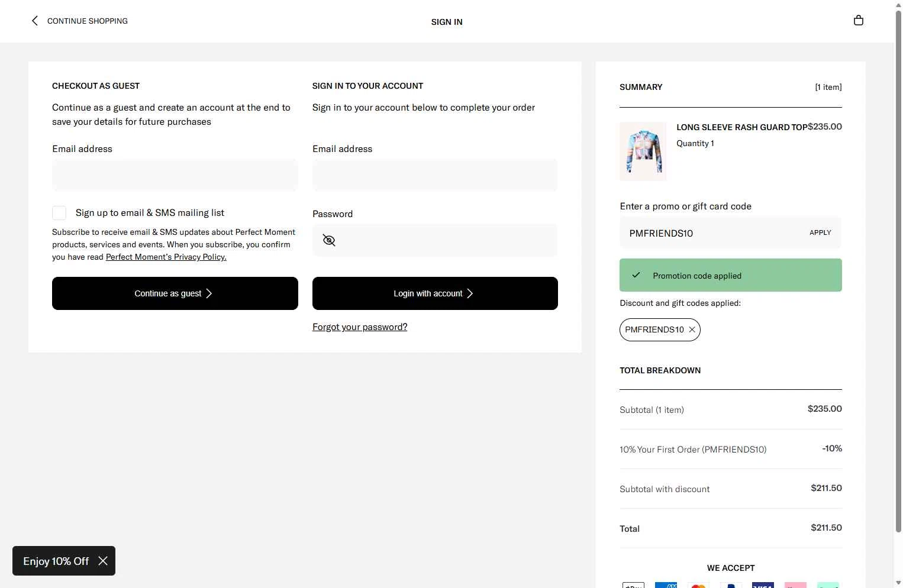Dismiss the Enjoy 10% Off popup
903x588 pixels.
pos(103,561)
